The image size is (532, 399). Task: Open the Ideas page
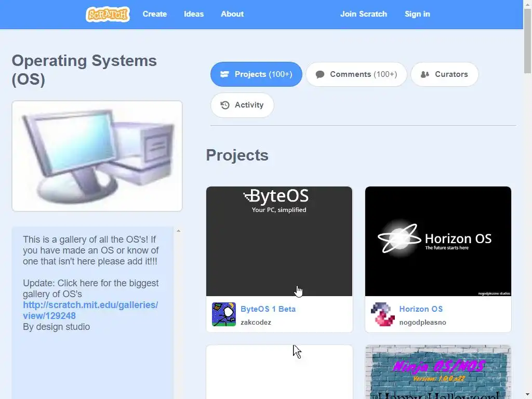(194, 14)
